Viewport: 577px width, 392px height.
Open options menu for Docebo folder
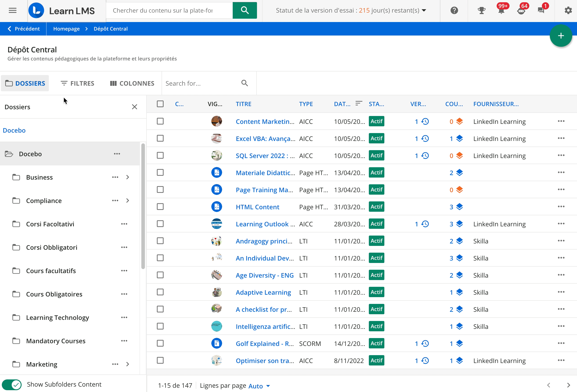117,154
